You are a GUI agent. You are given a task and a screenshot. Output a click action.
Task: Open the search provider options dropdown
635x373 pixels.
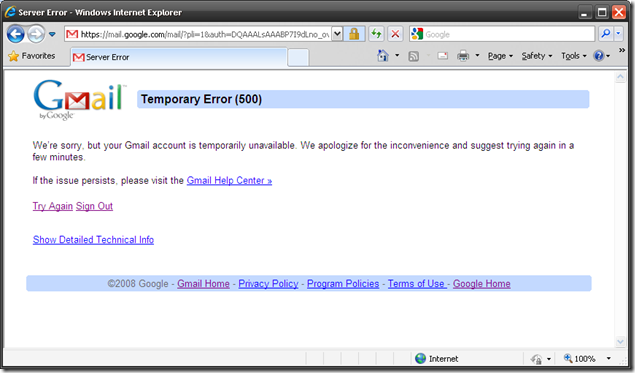tap(618, 34)
